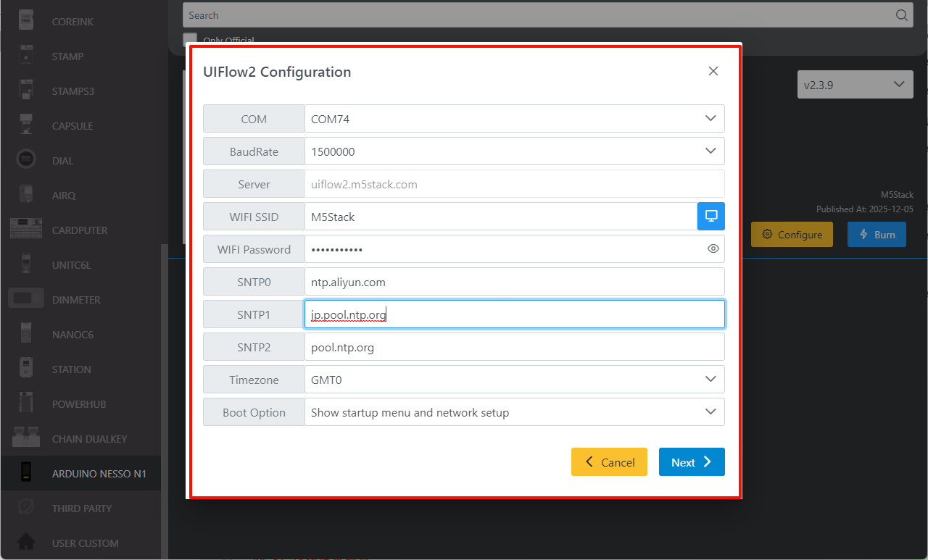Select Arduino Nesso N1 in sidebar
928x560 pixels.
99,474
